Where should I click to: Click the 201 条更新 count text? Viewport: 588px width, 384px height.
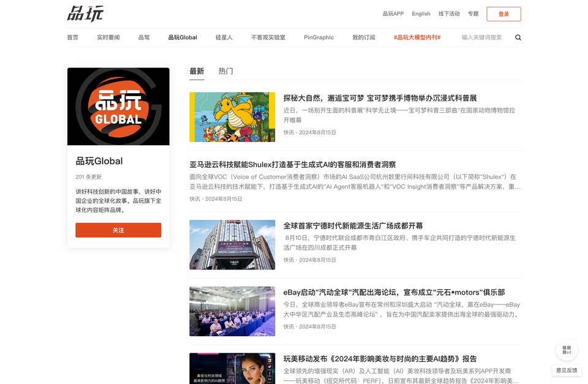pyautogui.click(x=88, y=177)
